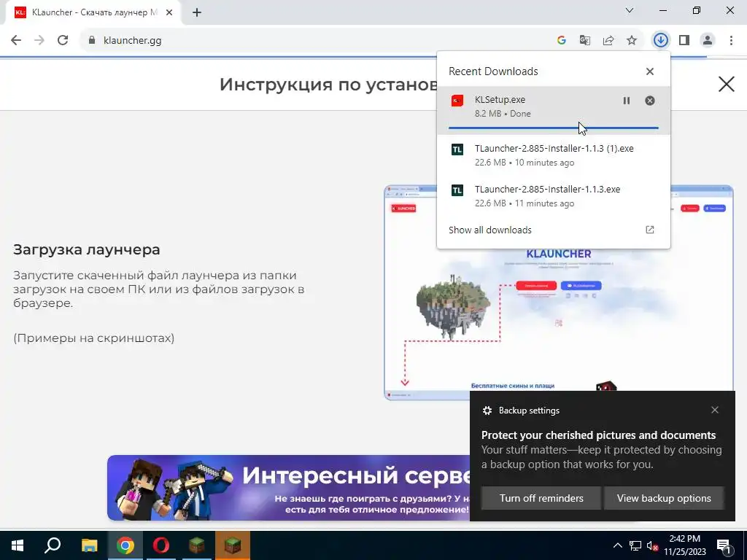Screen dimensions: 747x560
Task: Open downloads page via external-link icon
Action: [x=650, y=230]
